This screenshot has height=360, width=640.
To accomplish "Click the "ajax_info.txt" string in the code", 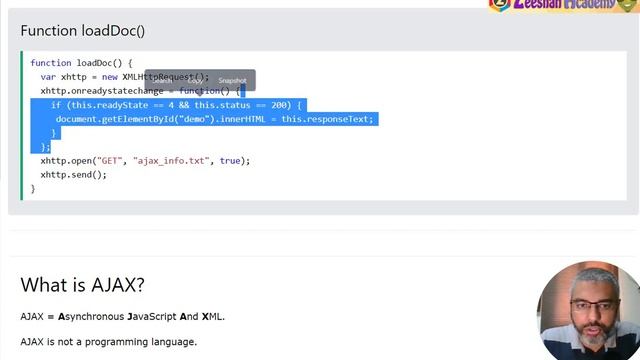I will click(171, 161).
